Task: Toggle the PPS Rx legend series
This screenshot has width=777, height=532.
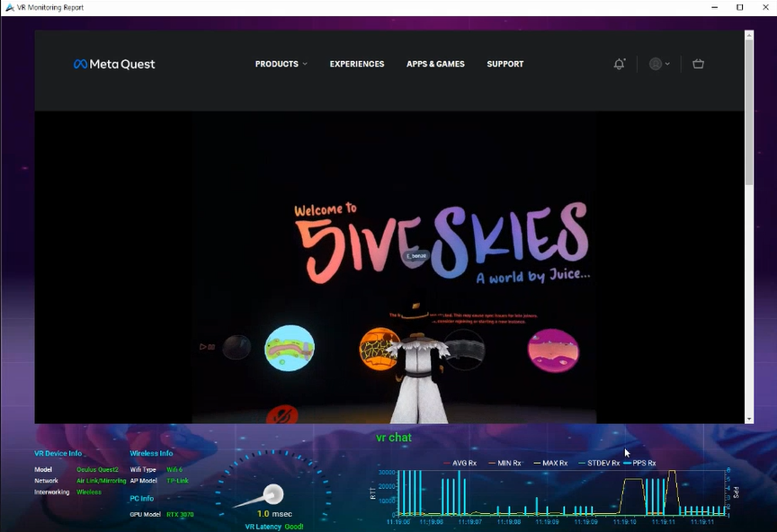Action: 639,463
